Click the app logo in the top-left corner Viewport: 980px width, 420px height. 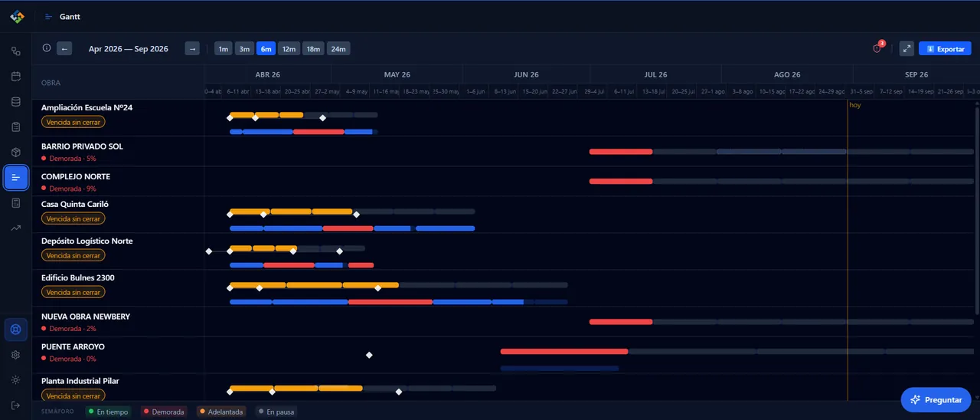pos(17,16)
